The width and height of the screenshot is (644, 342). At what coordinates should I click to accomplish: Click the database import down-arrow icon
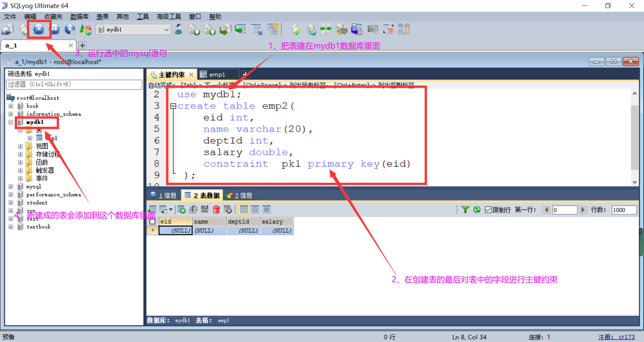coord(194,30)
